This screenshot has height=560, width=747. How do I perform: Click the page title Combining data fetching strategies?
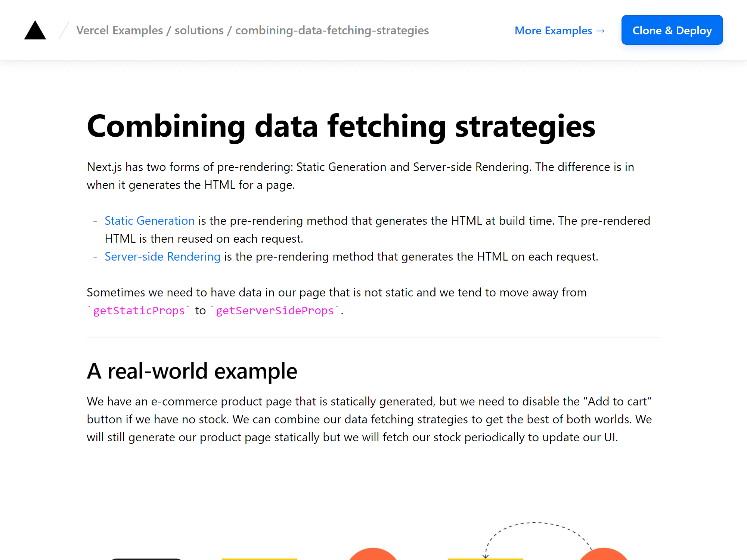coord(341,126)
